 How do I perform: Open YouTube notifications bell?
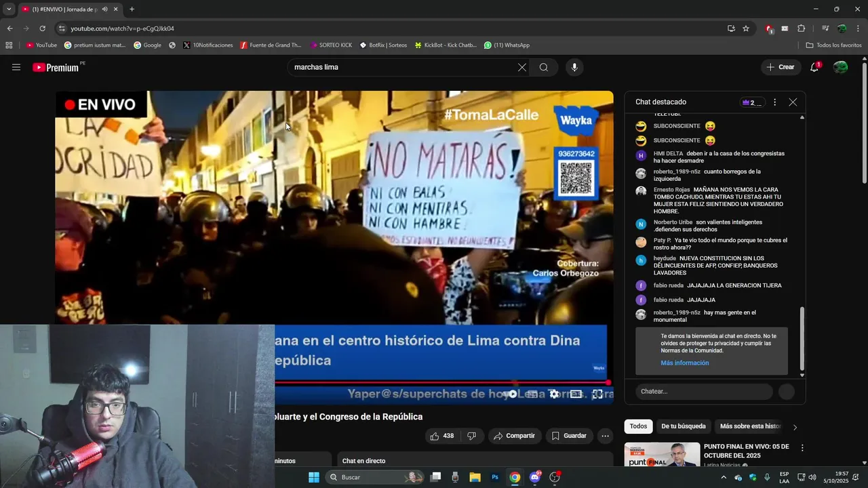pyautogui.click(x=814, y=67)
